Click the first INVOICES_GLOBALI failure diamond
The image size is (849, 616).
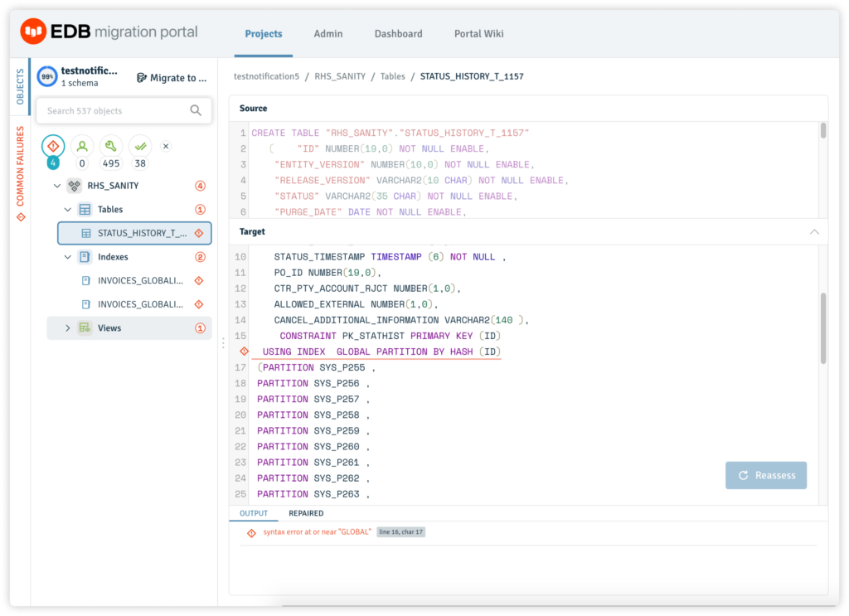[x=199, y=280]
